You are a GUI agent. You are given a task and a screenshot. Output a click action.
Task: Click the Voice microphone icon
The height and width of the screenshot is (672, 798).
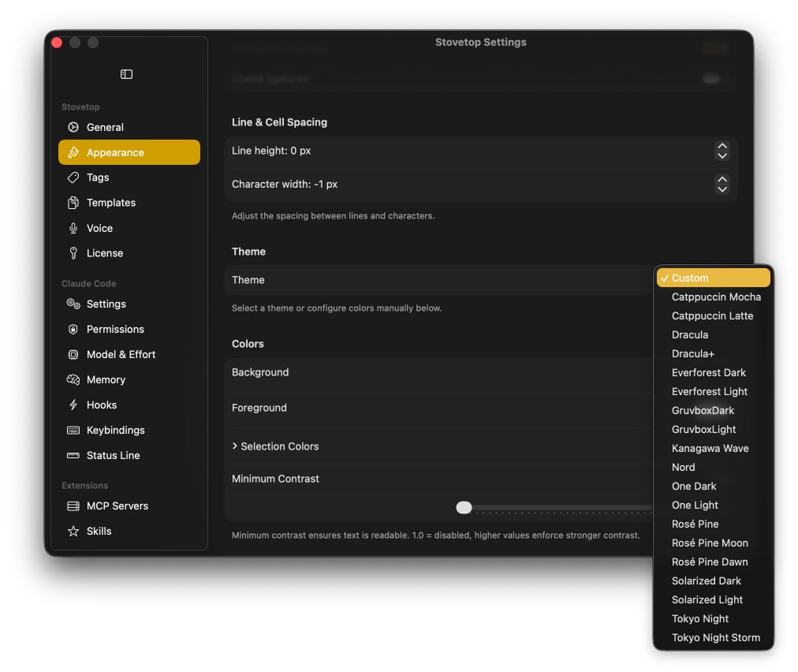73,228
